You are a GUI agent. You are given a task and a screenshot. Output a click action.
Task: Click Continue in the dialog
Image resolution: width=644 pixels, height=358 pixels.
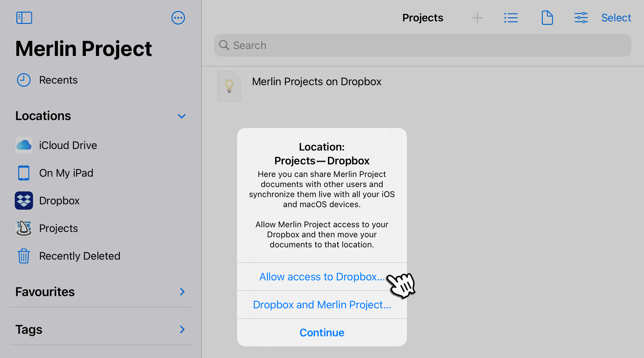pos(322,333)
